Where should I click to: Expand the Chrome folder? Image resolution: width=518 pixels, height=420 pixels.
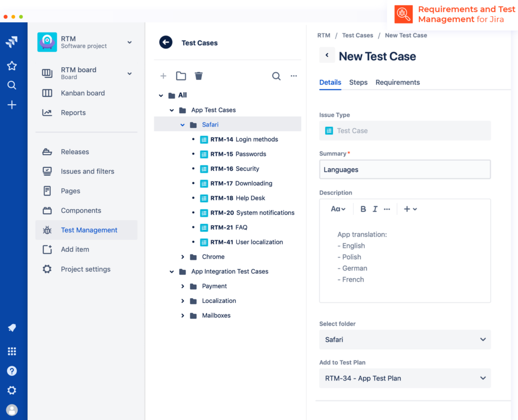tap(183, 257)
